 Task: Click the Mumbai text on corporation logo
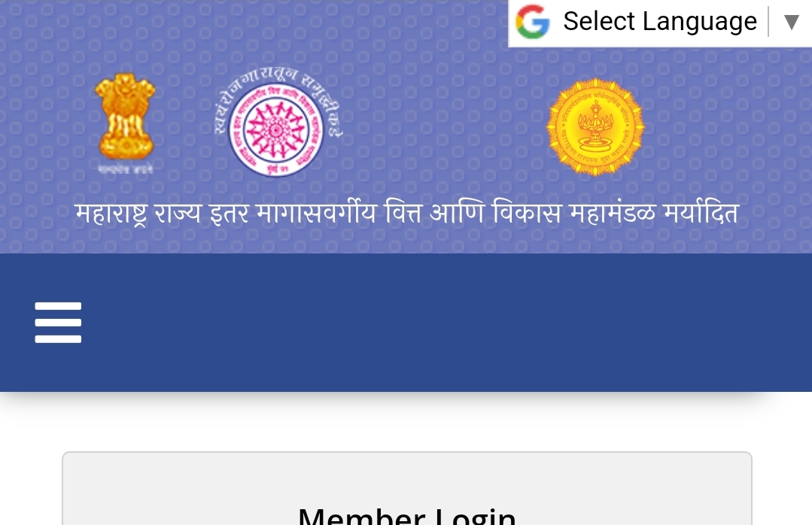tap(276, 168)
